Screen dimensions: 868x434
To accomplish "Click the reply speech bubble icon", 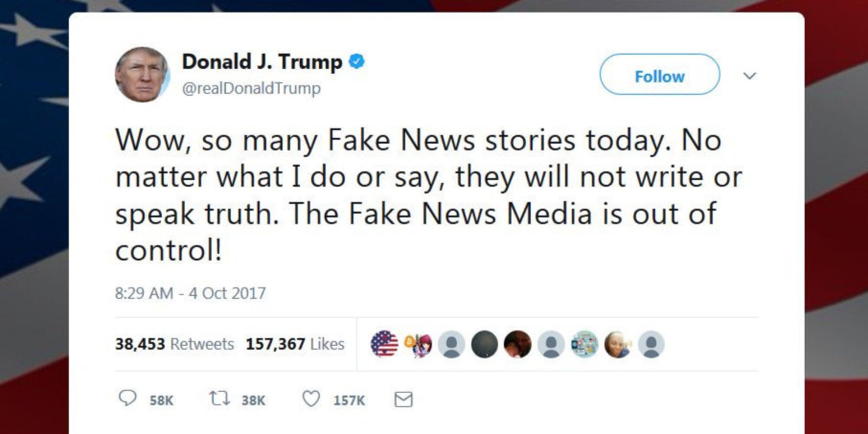I will click(127, 399).
